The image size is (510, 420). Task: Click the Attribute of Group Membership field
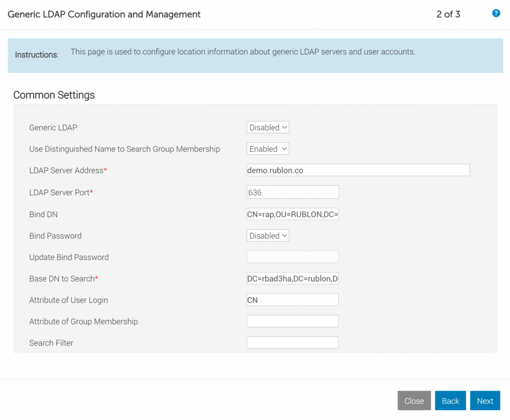coord(292,321)
